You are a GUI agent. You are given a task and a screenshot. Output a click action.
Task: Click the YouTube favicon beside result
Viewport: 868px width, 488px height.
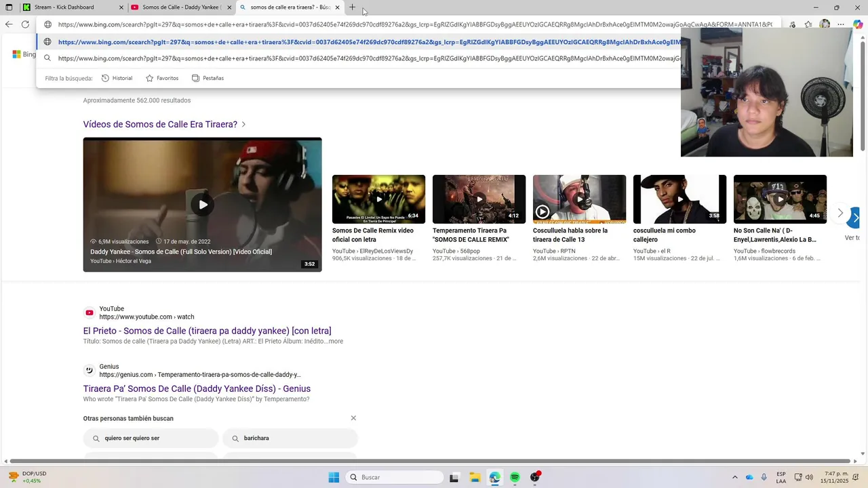(89, 312)
